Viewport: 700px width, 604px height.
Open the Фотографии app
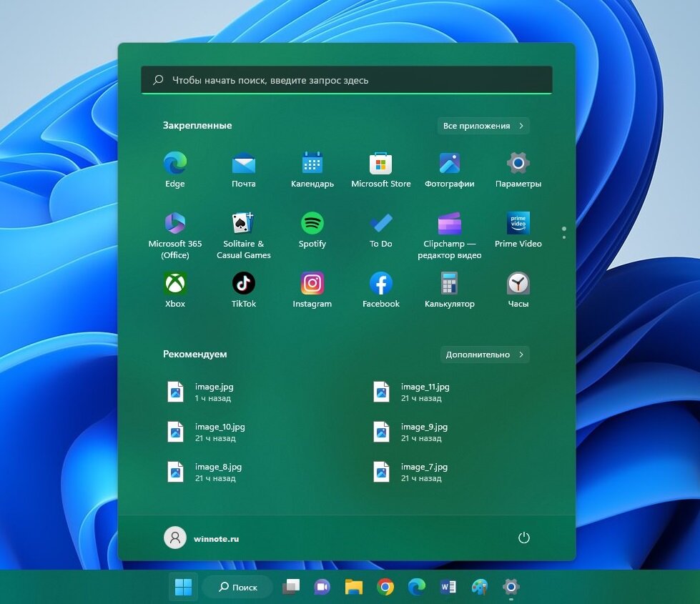[450, 170]
